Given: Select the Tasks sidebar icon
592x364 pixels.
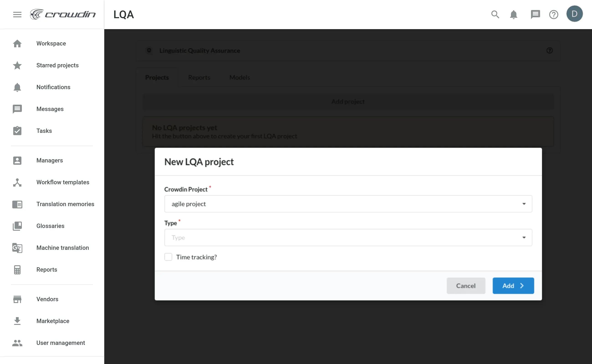Looking at the screenshot, I should tap(17, 131).
